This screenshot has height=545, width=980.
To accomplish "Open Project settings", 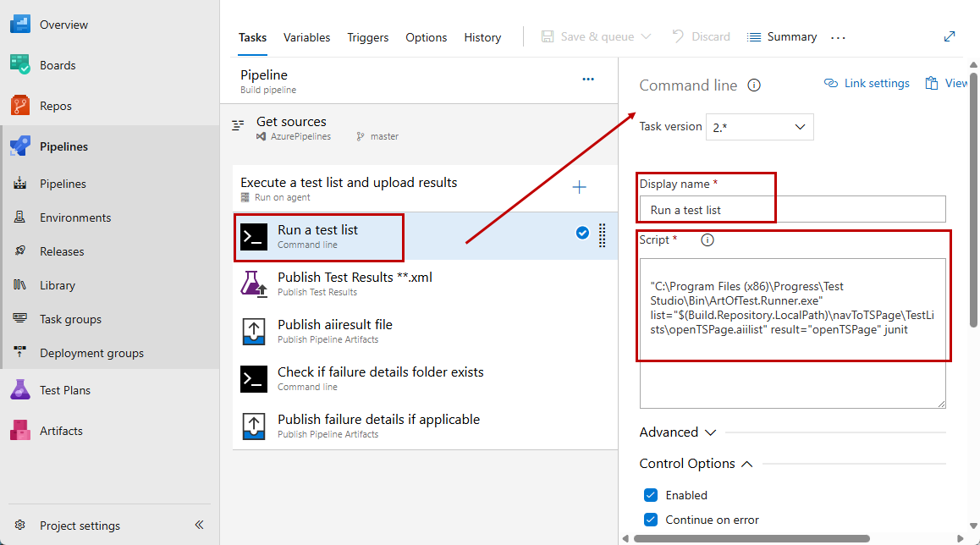I will coord(80,525).
